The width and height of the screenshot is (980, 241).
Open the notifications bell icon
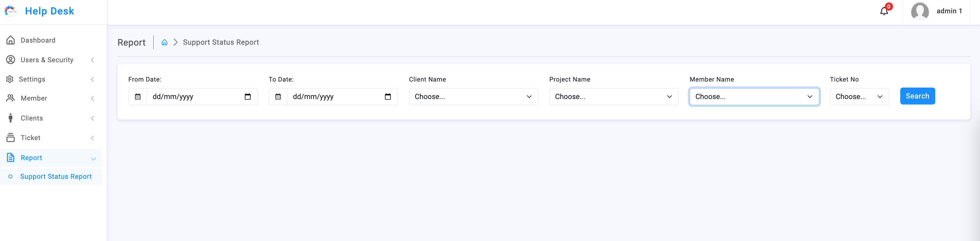(884, 11)
